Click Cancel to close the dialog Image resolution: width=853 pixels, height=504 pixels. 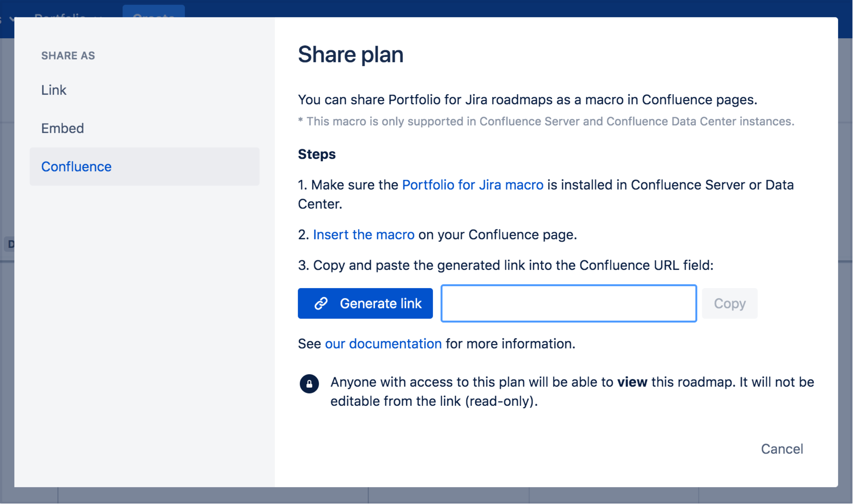pyautogui.click(x=782, y=449)
